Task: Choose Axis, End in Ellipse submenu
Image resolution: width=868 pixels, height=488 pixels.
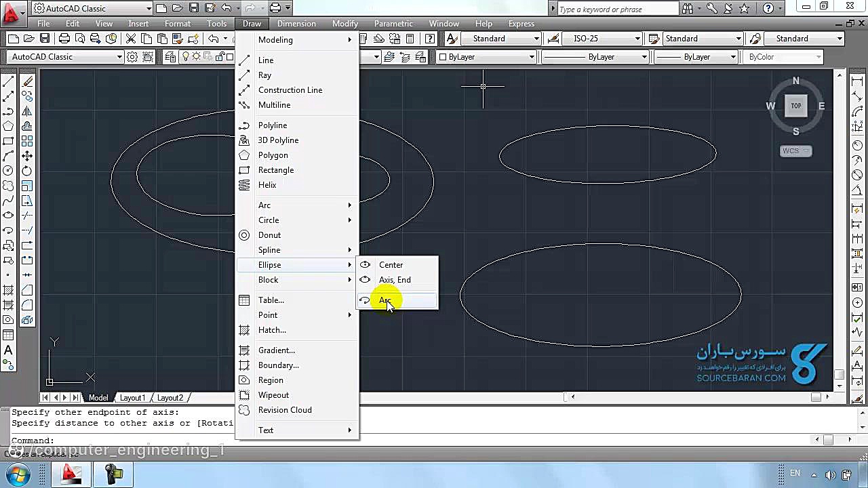Action: tap(398, 280)
